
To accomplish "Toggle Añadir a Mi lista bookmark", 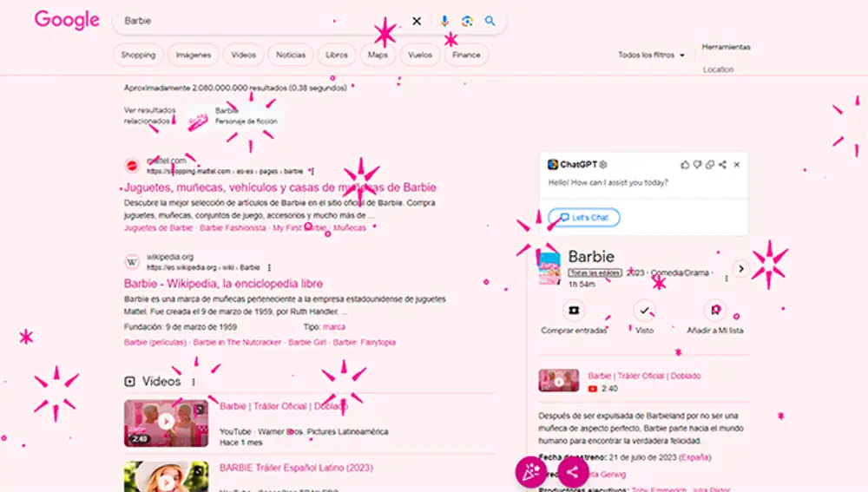I will 715,311.
